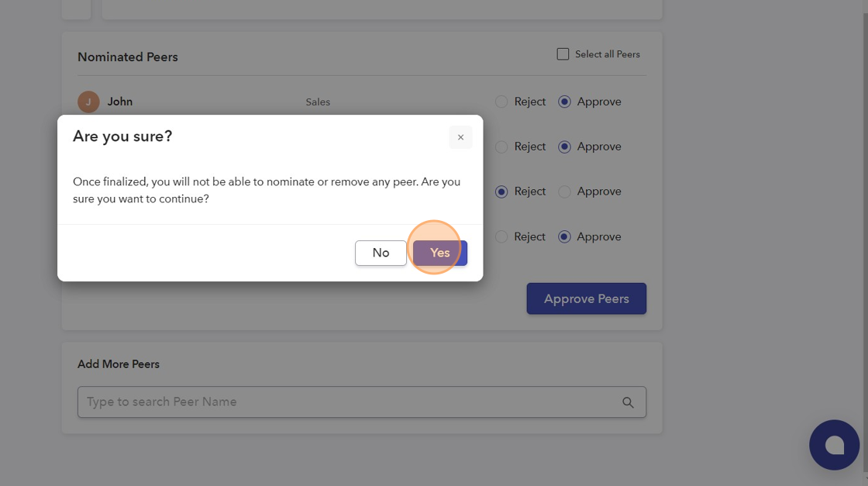Image resolution: width=868 pixels, height=486 pixels.
Task: Click the already selected Reject radio
Action: 501,191
